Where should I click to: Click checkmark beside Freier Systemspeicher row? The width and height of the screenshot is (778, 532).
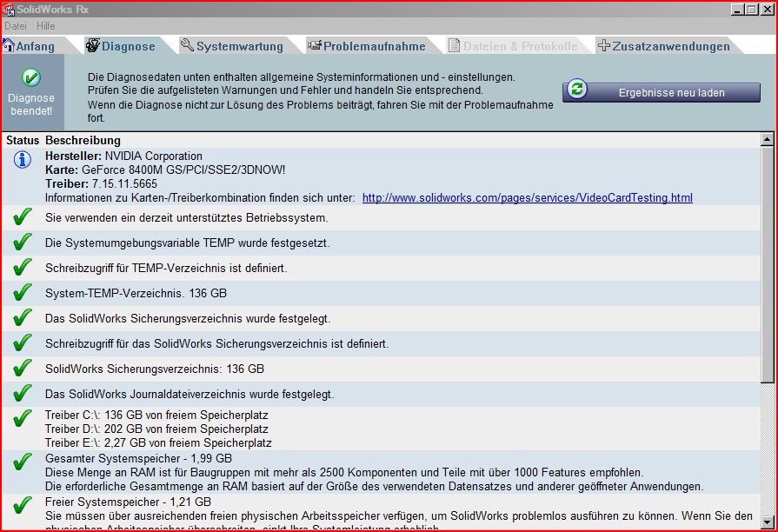pos(23,505)
